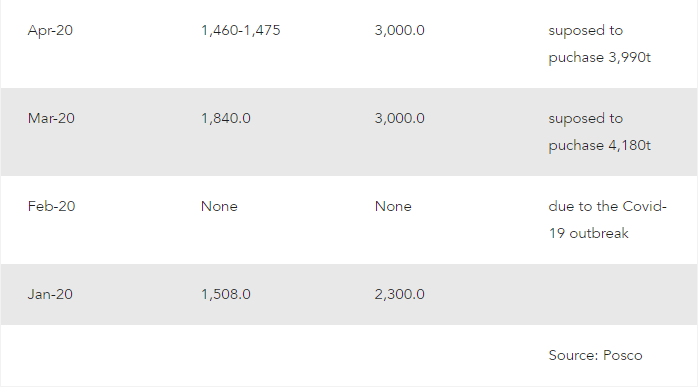This screenshot has width=698, height=387.
Task: Select the 1,508.0 price value
Action: coord(226,294)
